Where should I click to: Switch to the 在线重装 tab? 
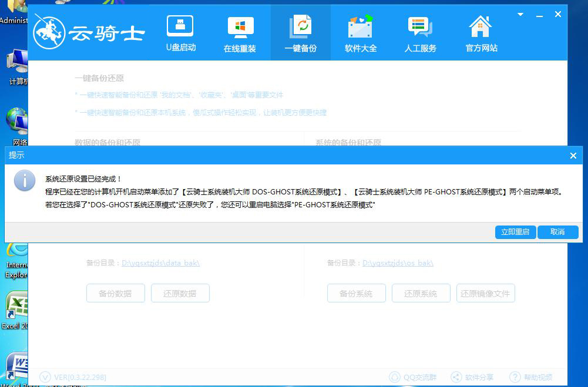click(240, 32)
